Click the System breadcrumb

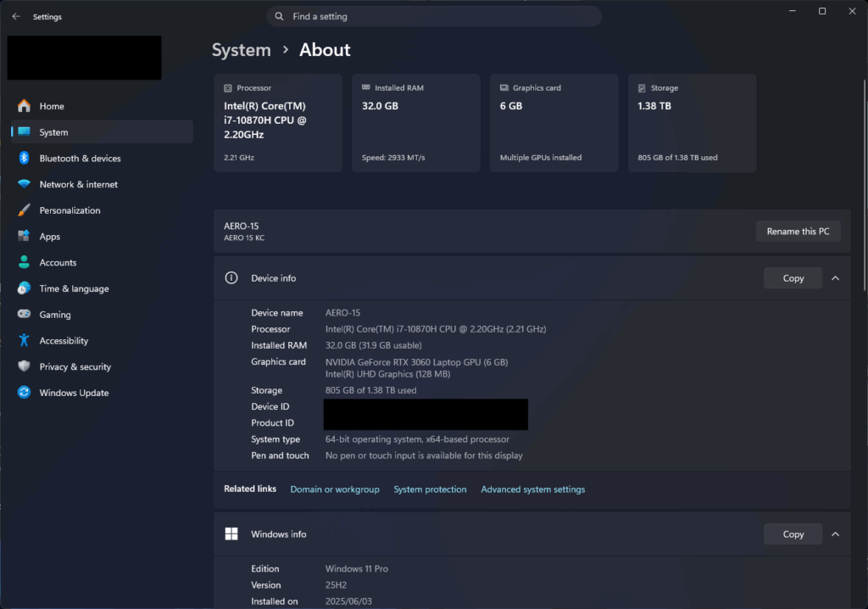(242, 50)
